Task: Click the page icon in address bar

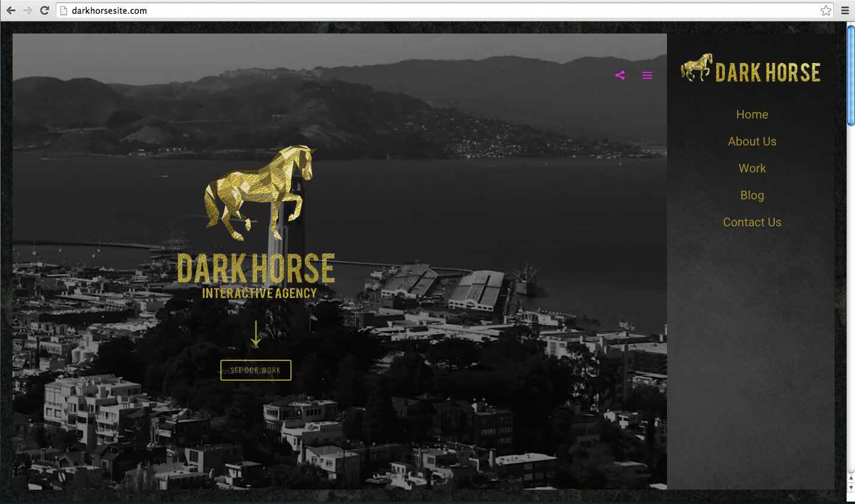Action: (64, 10)
